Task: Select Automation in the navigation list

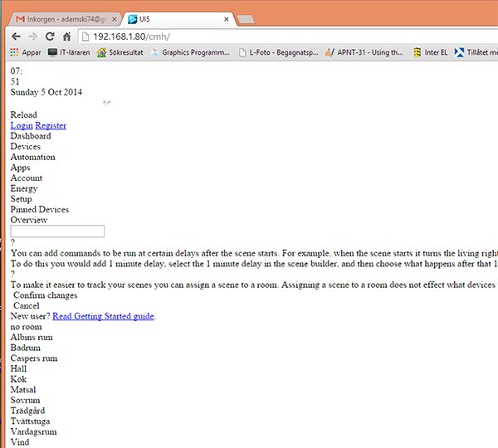Action: click(x=32, y=157)
